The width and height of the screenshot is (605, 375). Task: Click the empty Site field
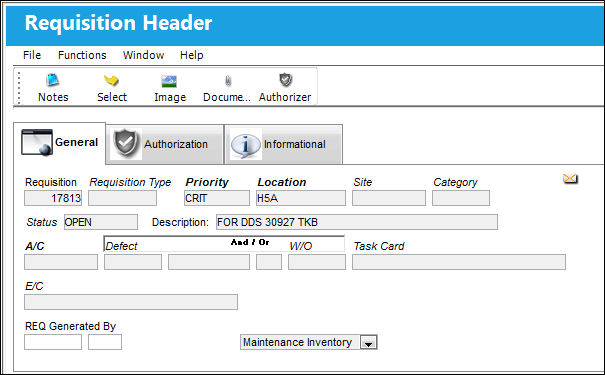(x=389, y=198)
